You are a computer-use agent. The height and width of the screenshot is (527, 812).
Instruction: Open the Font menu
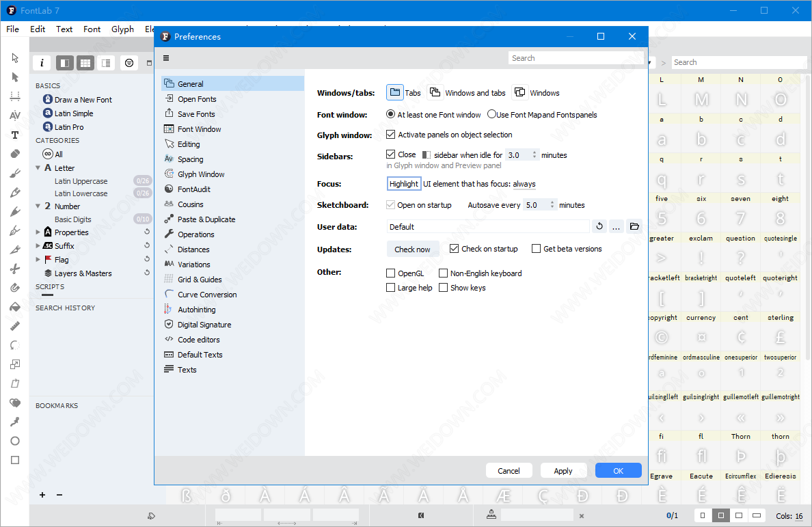(x=92, y=29)
